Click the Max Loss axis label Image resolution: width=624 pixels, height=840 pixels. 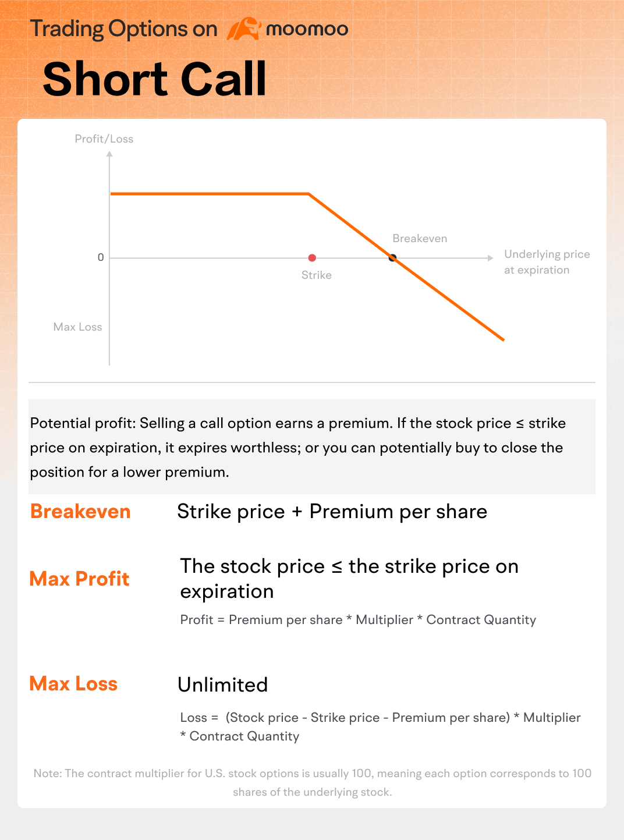click(x=77, y=327)
